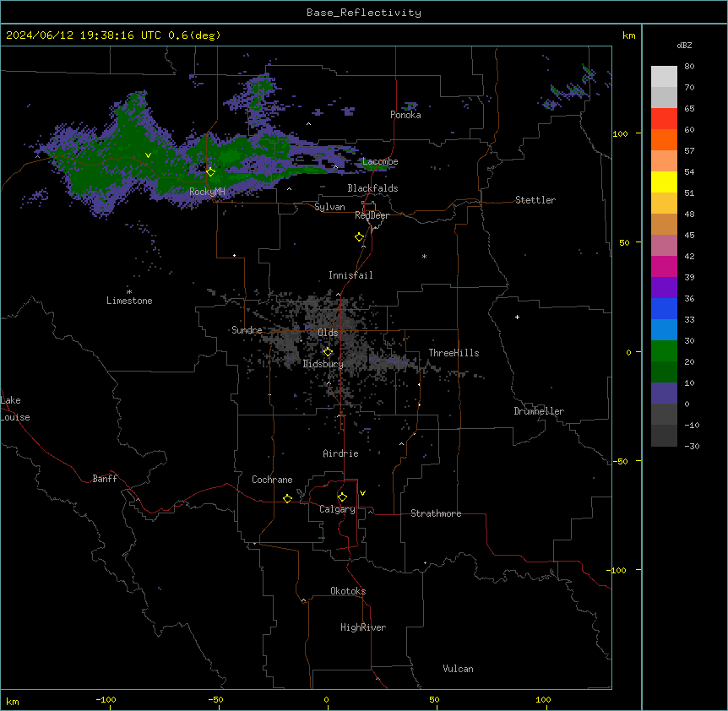Click the Lacombe city label

tap(380, 161)
